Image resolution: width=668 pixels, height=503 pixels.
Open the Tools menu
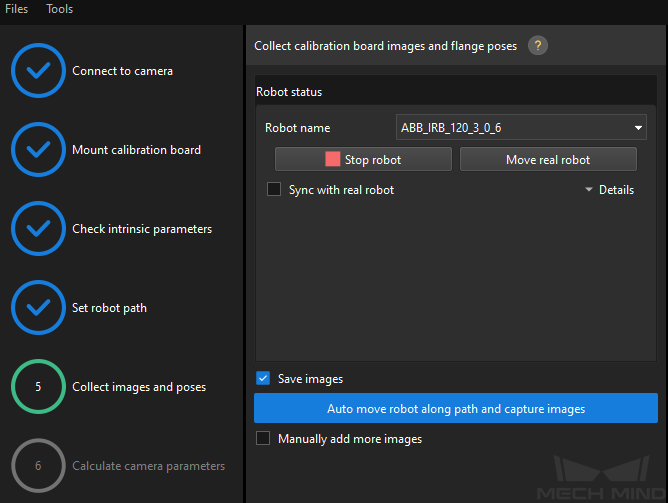point(59,9)
